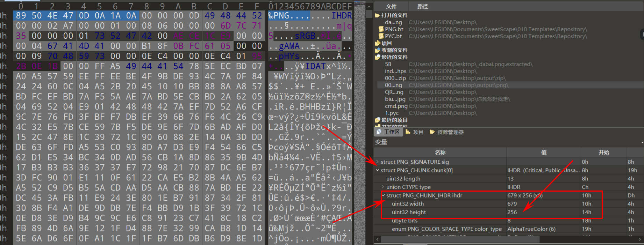Image resolution: width=644 pixels, height=245 pixels.
Task: Click the variables panel horizontal scrollbar thumb
Action: (460, 239)
